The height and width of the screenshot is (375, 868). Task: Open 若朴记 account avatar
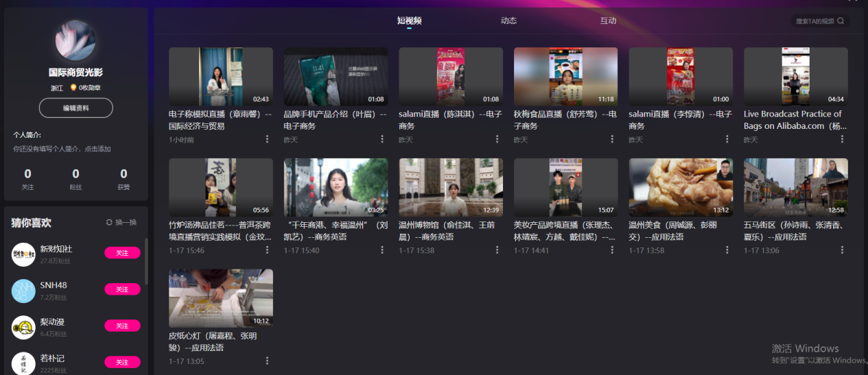pyautogui.click(x=23, y=363)
